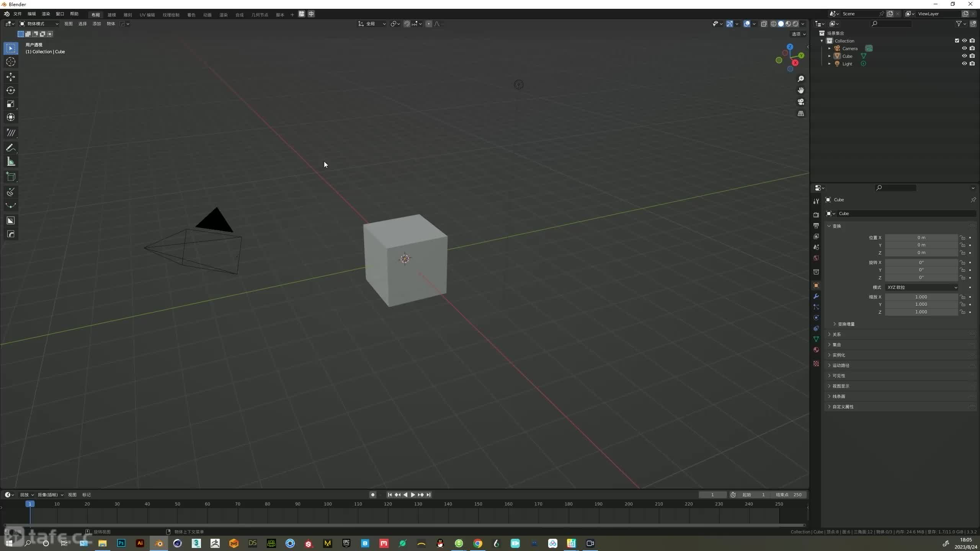Select the Cursor tool in toolbar

pyautogui.click(x=10, y=61)
